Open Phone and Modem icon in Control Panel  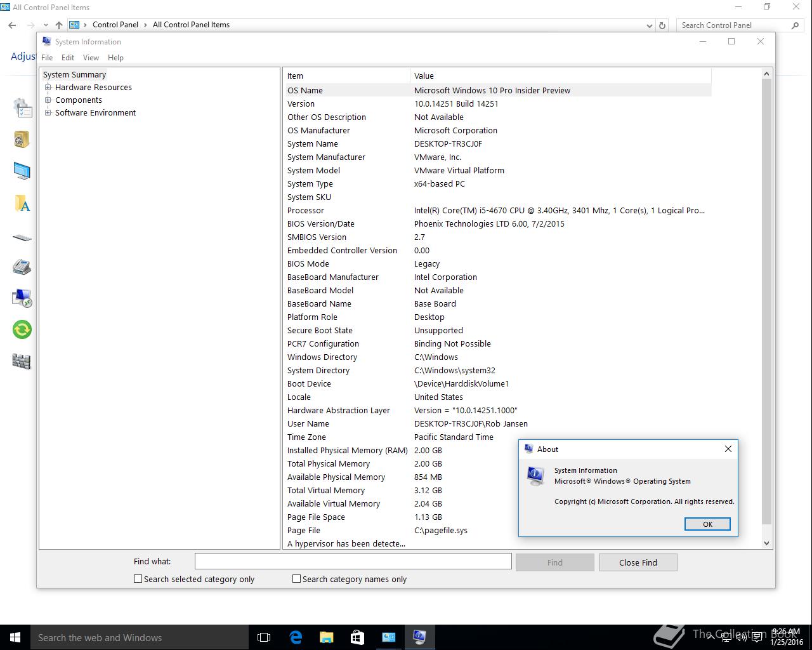[x=22, y=267]
